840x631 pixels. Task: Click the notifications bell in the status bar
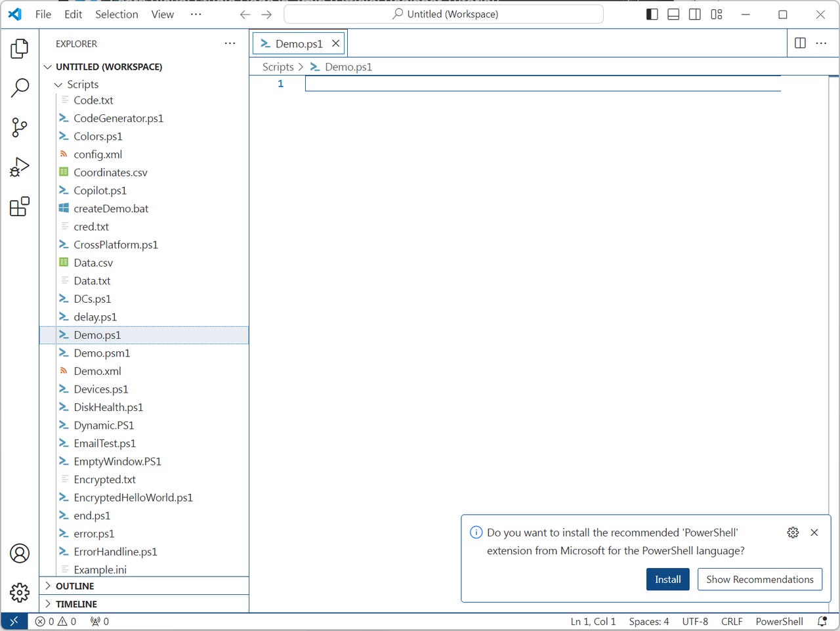(822, 621)
